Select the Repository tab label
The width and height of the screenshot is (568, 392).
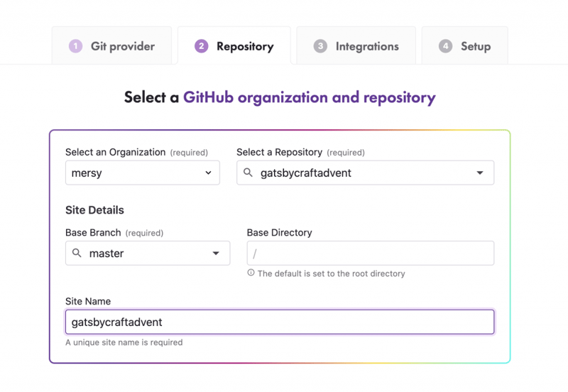245,46
